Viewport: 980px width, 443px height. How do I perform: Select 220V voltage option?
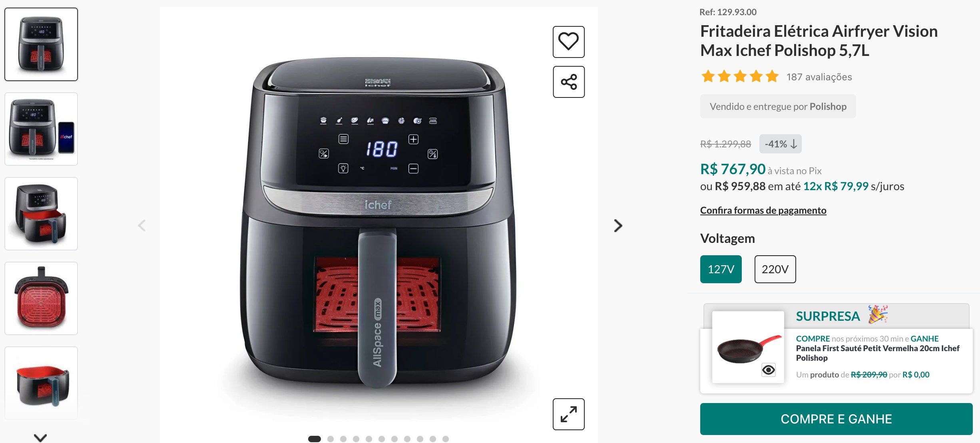click(775, 269)
